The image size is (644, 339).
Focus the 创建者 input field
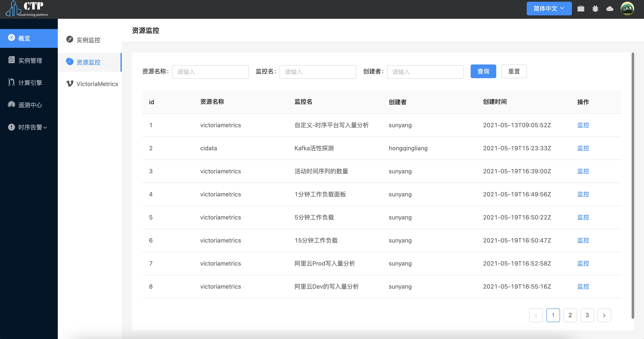pos(425,72)
